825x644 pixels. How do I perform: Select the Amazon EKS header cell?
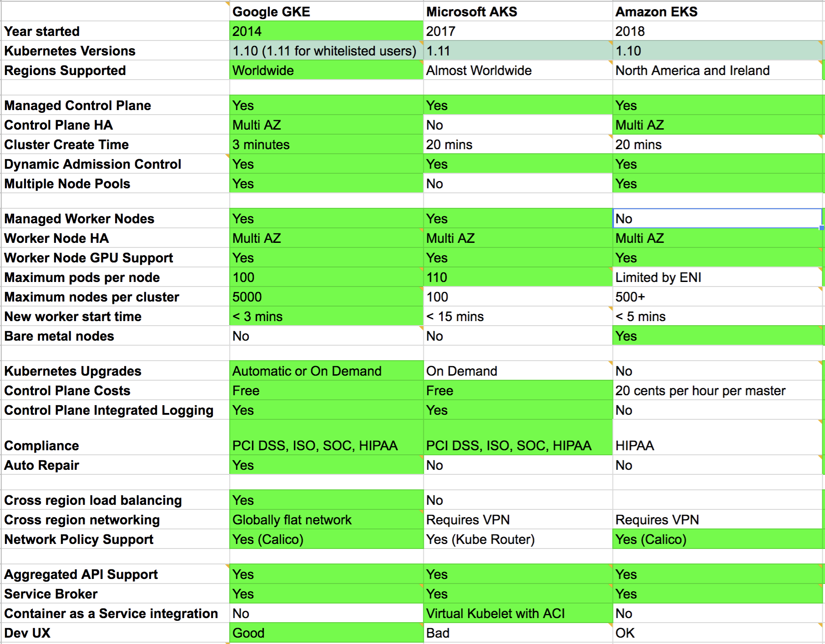[x=718, y=11]
